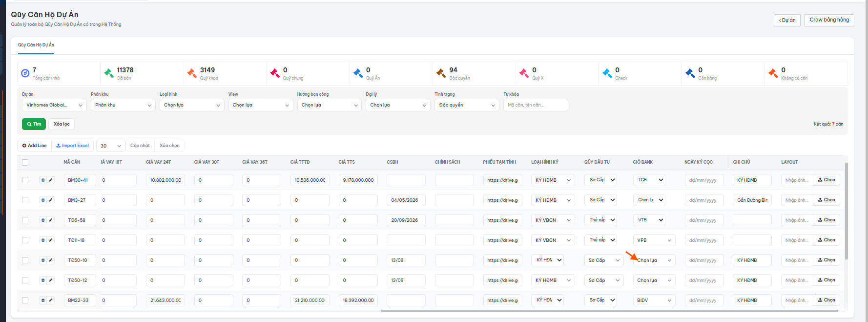868x322 pixels.
Task: Click the Craw bảng hàng button
Action: tap(829, 20)
